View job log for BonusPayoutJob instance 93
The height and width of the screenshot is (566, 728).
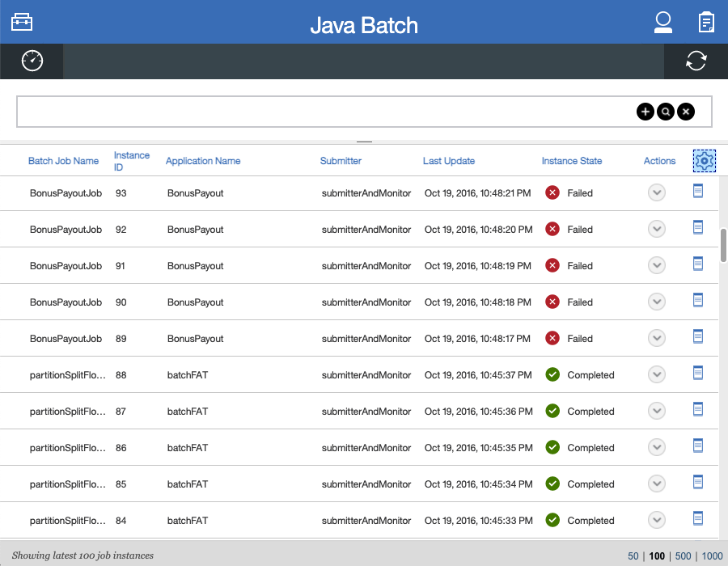pyautogui.click(x=697, y=192)
